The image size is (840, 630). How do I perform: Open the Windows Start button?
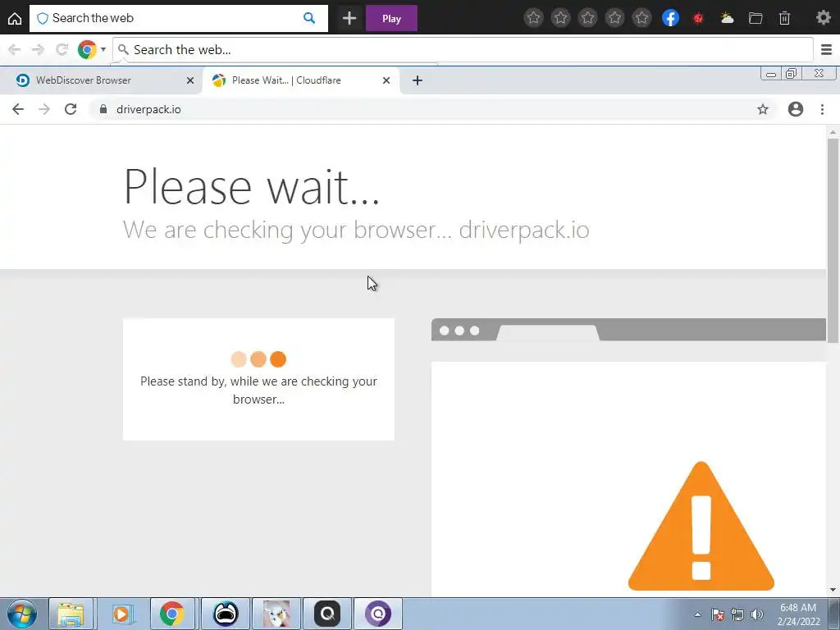(x=21, y=614)
